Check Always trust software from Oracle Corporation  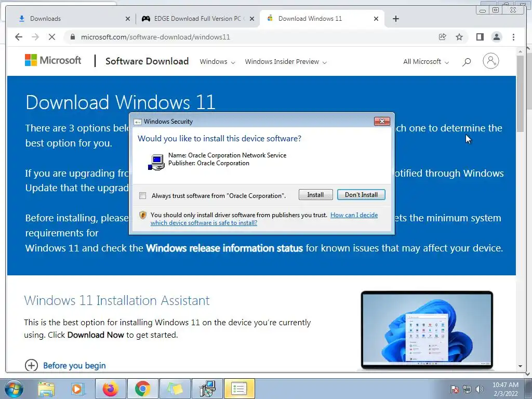tap(143, 196)
